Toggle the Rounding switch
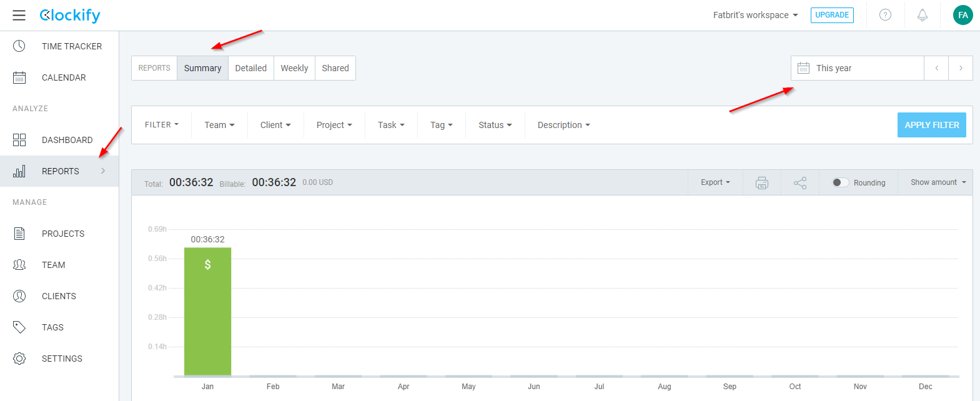The width and height of the screenshot is (980, 401). [x=841, y=182]
